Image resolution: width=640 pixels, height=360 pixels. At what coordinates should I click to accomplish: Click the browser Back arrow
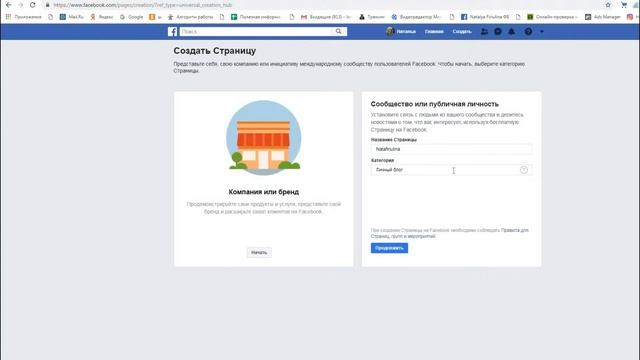(x=9, y=5)
